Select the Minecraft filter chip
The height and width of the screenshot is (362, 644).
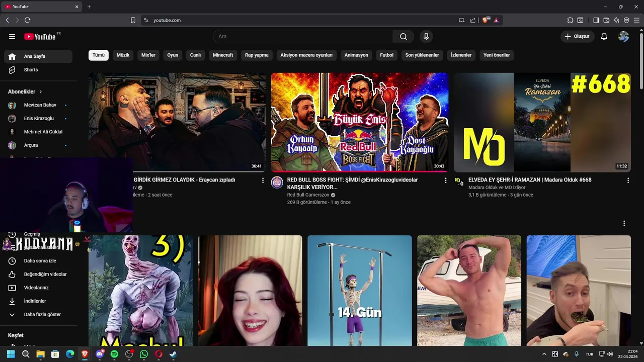tap(223, 55)
